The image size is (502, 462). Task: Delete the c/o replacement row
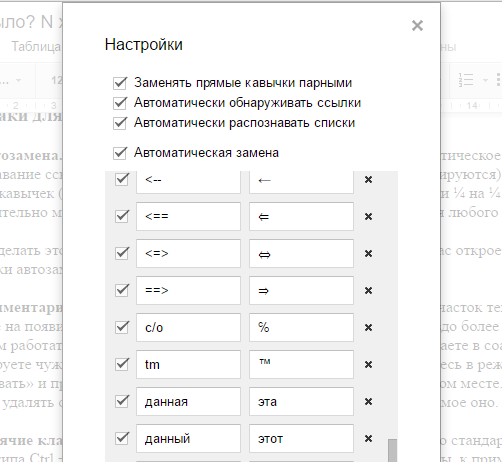[x=368, y=328]
